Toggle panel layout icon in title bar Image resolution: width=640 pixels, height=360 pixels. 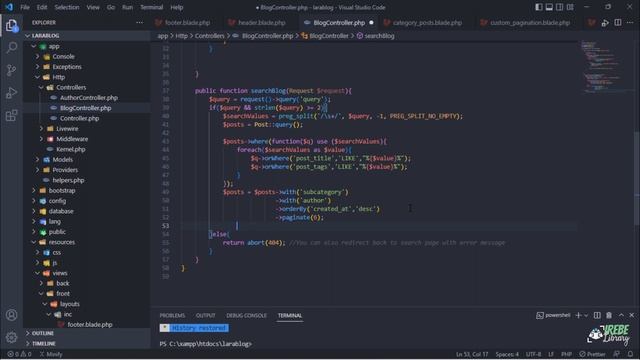(x=549, y=7)
